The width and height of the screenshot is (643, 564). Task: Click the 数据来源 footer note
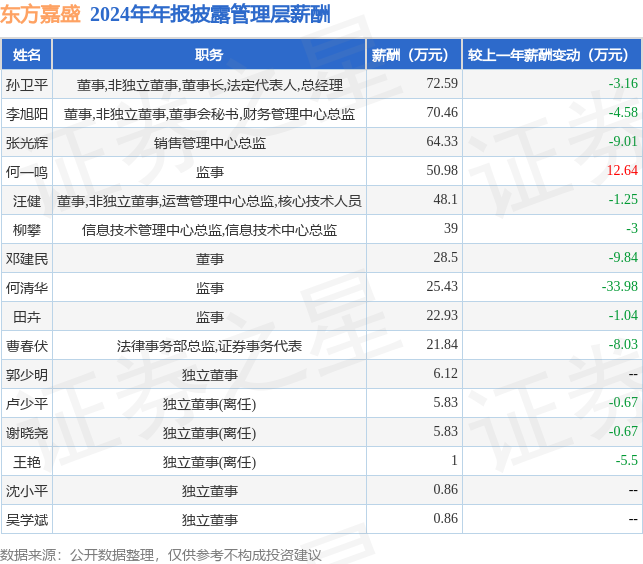(161, 555)
